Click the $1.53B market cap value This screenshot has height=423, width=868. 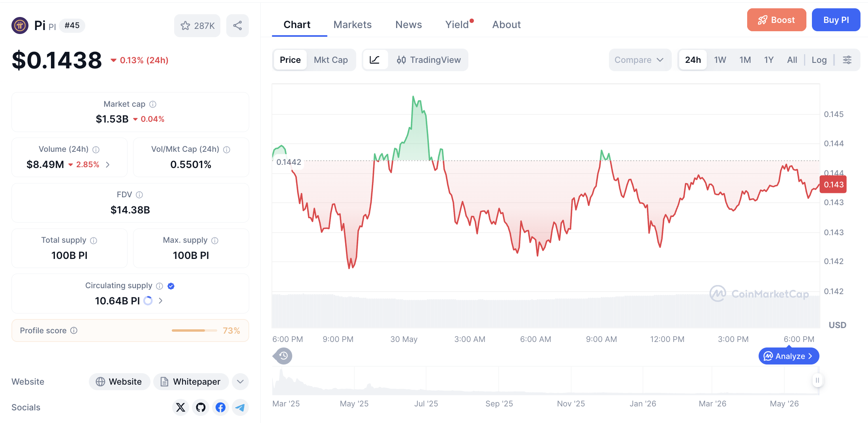[112, 119]
